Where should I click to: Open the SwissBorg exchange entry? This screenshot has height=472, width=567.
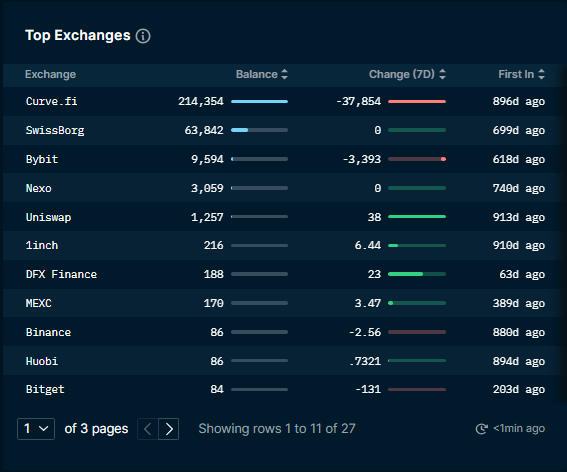pos(55,130)
